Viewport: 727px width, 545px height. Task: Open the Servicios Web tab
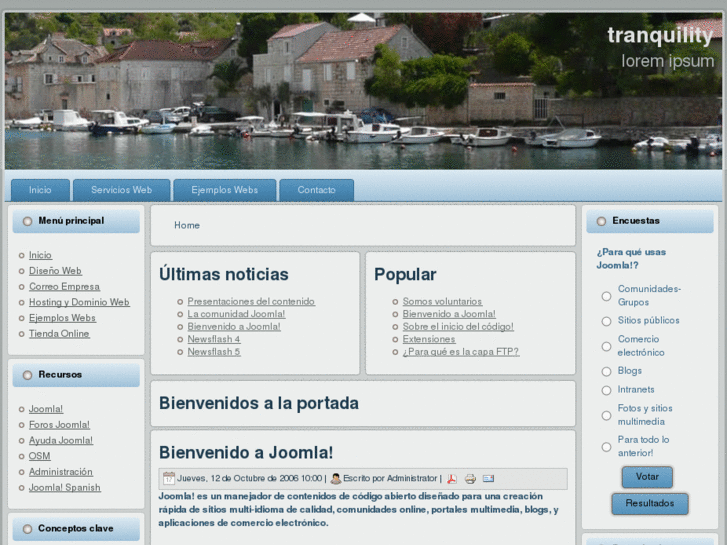[121, 190]
